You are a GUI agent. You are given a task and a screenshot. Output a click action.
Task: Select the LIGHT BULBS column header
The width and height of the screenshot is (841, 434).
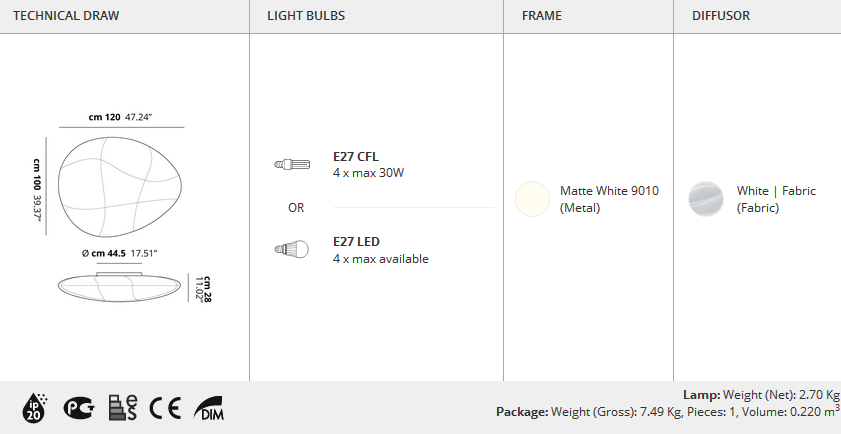[x=306, y=16]
